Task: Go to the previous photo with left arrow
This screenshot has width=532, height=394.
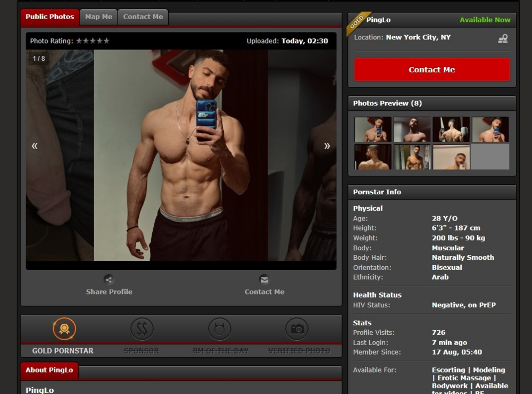Action: point(35,146)
